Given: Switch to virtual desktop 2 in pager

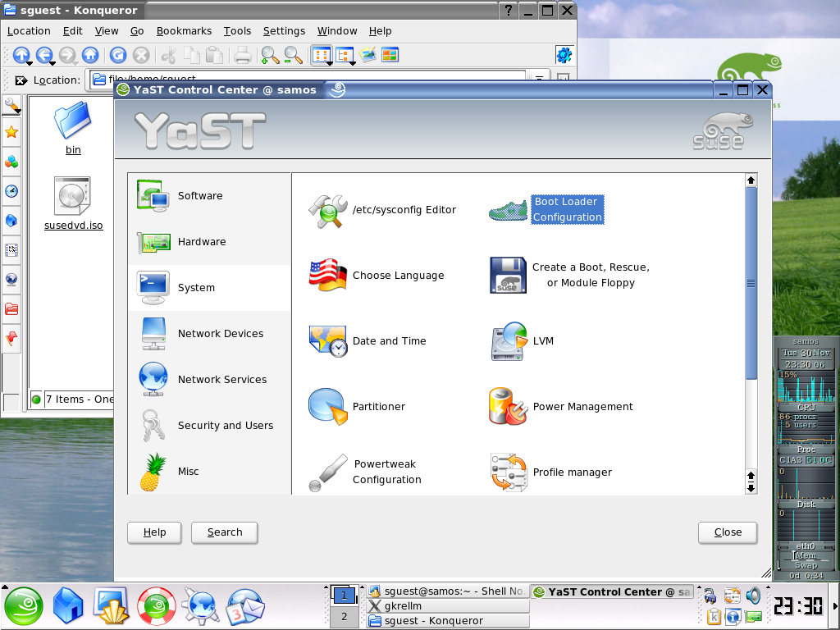Looking at the screenshot, I should (x=344, y=617).
